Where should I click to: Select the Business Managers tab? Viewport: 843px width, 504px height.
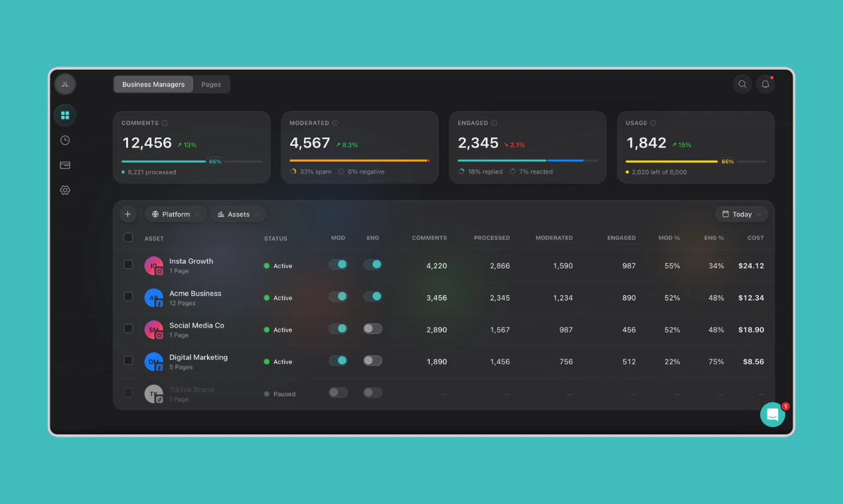(x=153, y=84)
